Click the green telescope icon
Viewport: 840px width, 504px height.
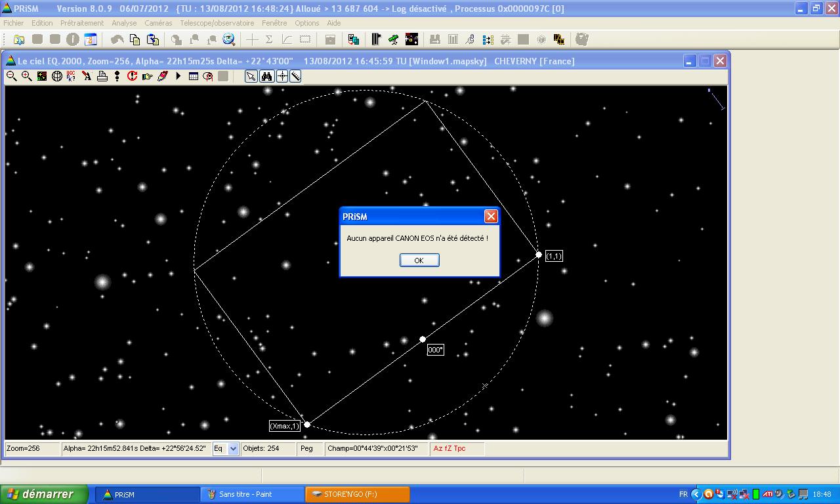(393, 39)
